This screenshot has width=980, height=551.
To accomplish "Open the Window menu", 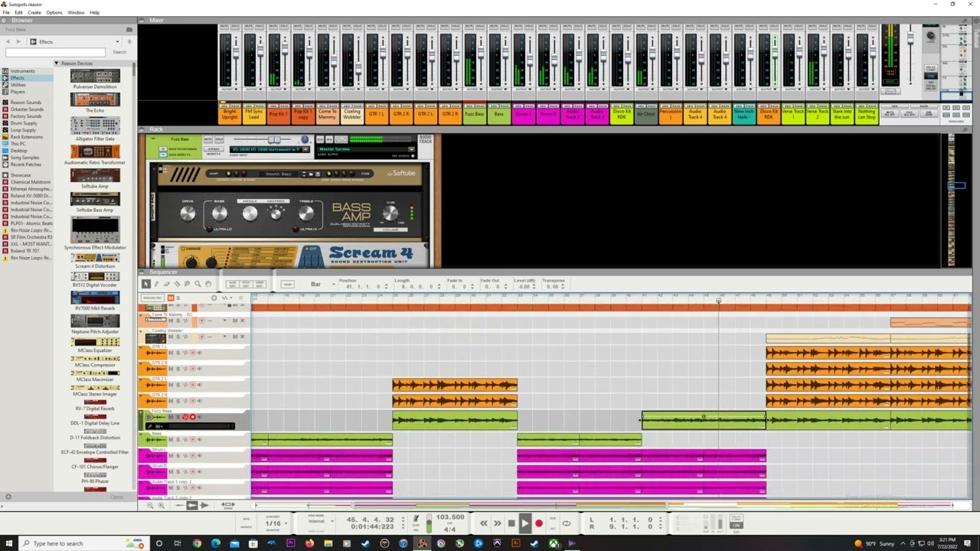I will 76,12.
